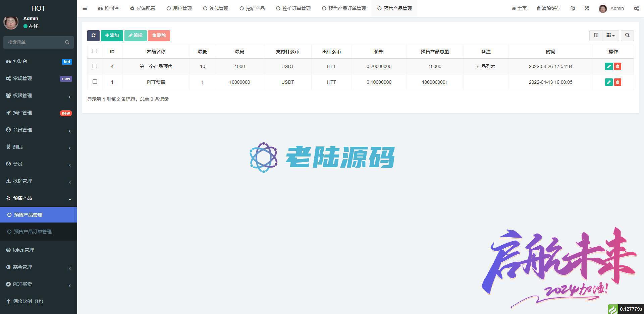644x314 pixels.
Task: Delete the PFT预售 row with trash icon
Action: 618,82
